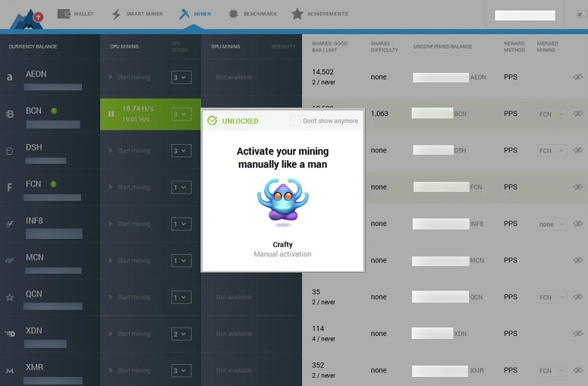The width and height of the screenshot is (588, 386).
Task: Start CPU mining for MCN
Action: coord(130,260)
